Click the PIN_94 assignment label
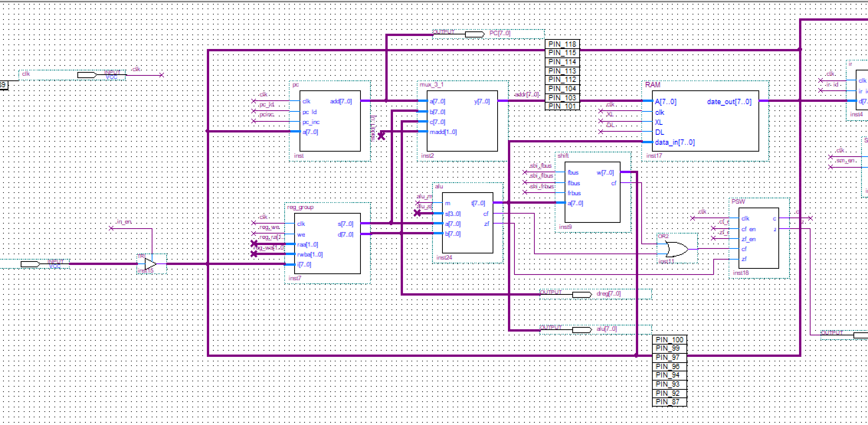Image resolution: width=868 pixels, height=425 pixels. (669, 375)
